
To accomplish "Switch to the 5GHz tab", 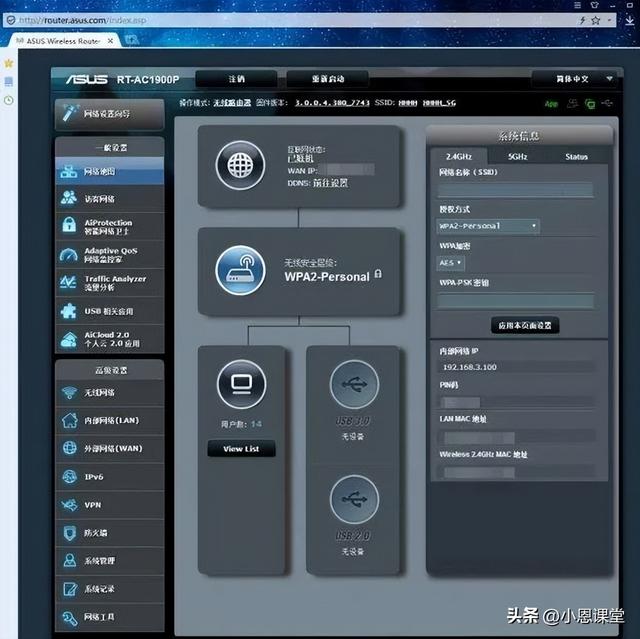I will pyautogui.click(x=518, y=156).
